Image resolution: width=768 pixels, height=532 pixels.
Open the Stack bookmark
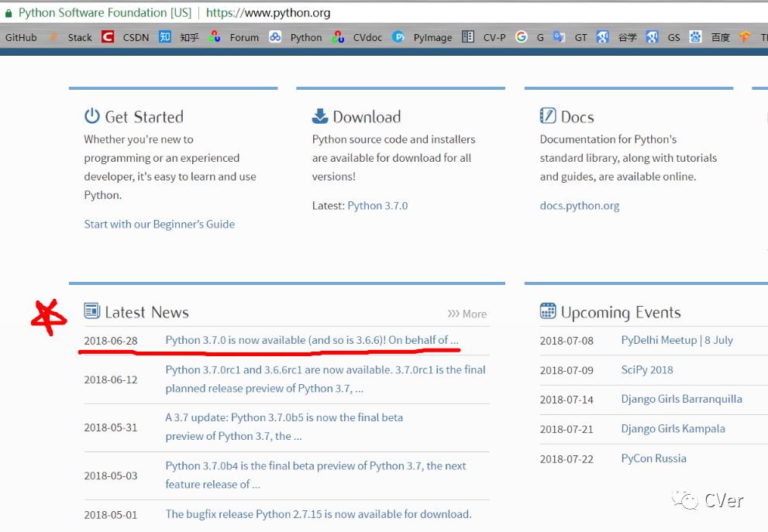coord(71,37)
